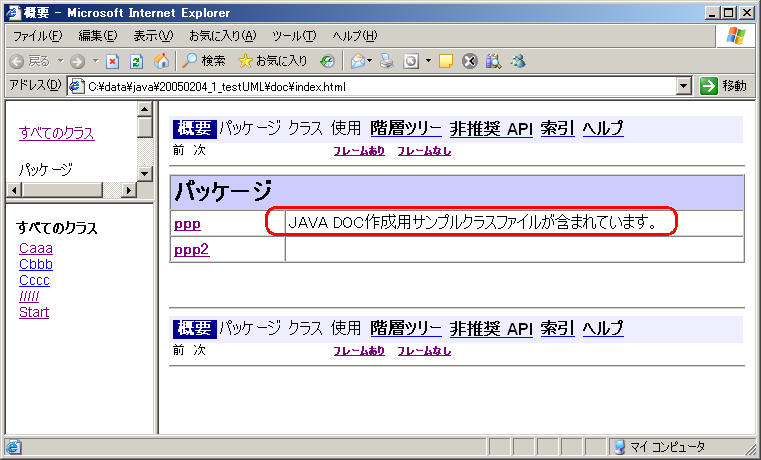Select 階層ツリー in top navigation bar
Image resolution: width=761 pixels, height=460 pixels.
405,128
